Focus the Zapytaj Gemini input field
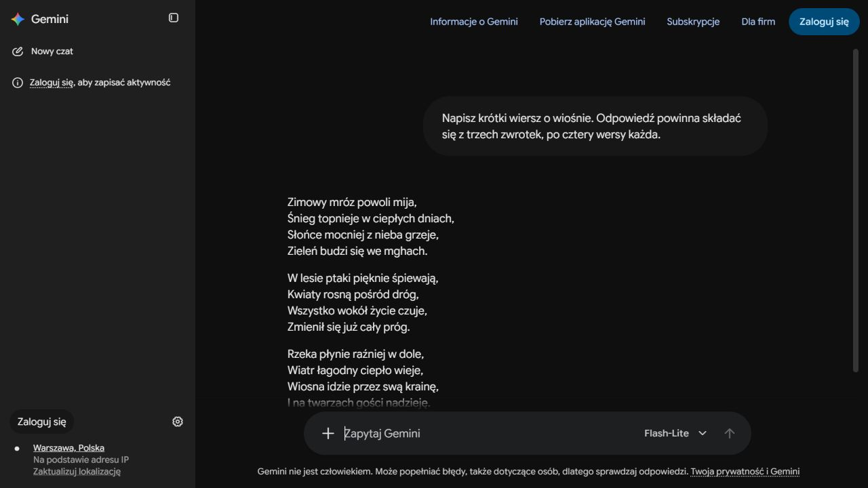This screenshot has height=488, width=868. click(x=488, y=433)
